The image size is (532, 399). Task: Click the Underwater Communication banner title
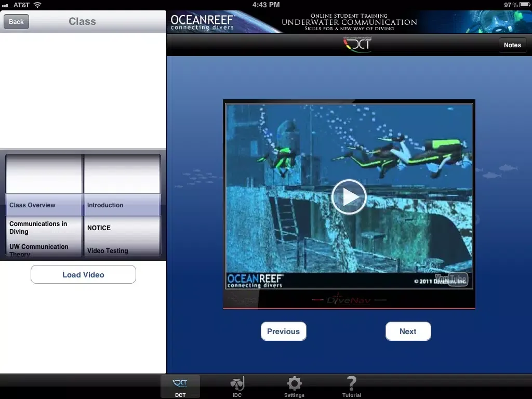(349, 22)
